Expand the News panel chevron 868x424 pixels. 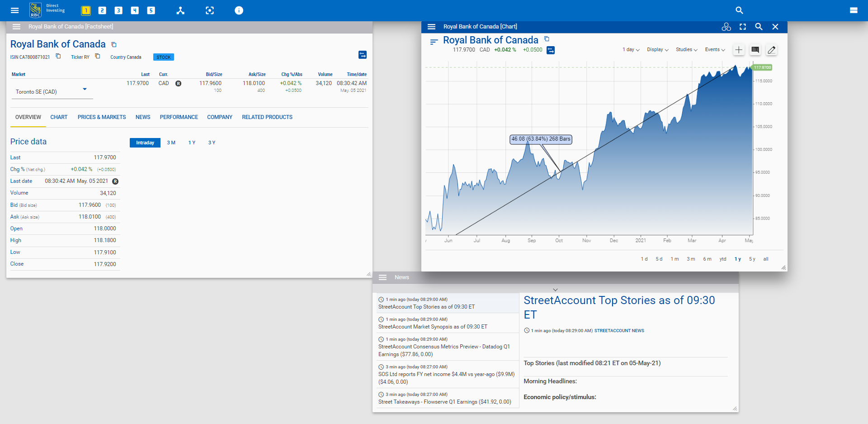[x=556, y=290]
